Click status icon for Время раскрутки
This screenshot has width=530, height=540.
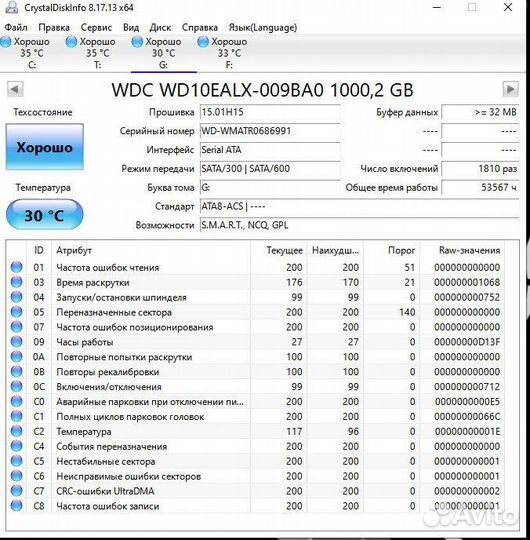17,282
